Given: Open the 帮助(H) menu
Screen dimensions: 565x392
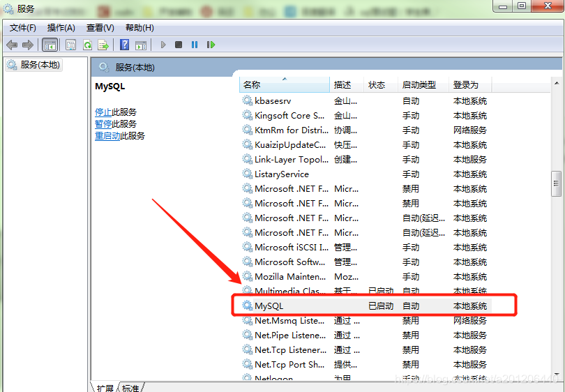Looking at the screenshot, I should point(140,28).
